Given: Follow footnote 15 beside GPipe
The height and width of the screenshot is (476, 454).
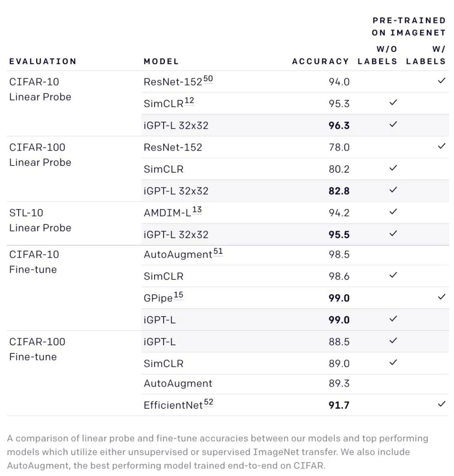Looking at the screenshot, I should pos(179,295).
